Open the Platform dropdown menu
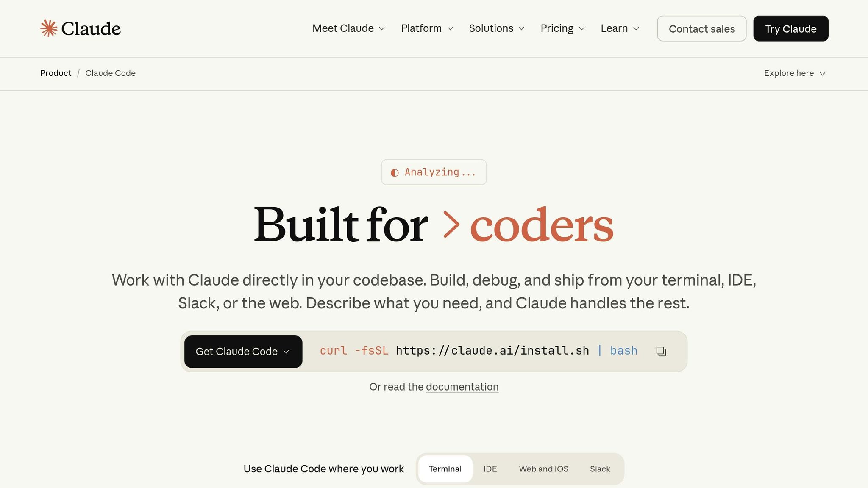This screenshot has height=488, width=868. pos(427,28)
